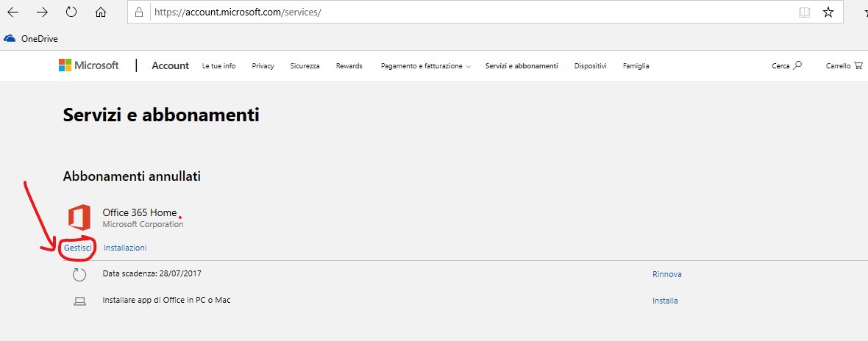Go to browser Home icon
Viewport: 868px width, 341px height.
[101, 12]
